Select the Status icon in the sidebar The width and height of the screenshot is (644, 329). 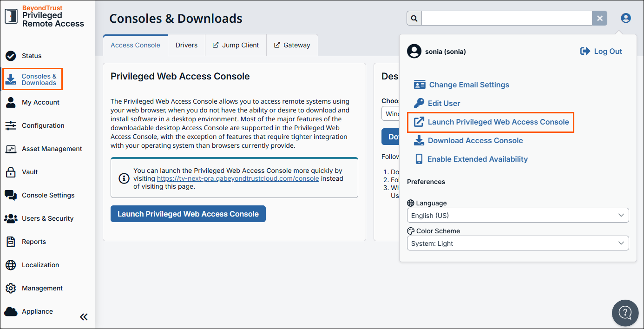(10, 56)
